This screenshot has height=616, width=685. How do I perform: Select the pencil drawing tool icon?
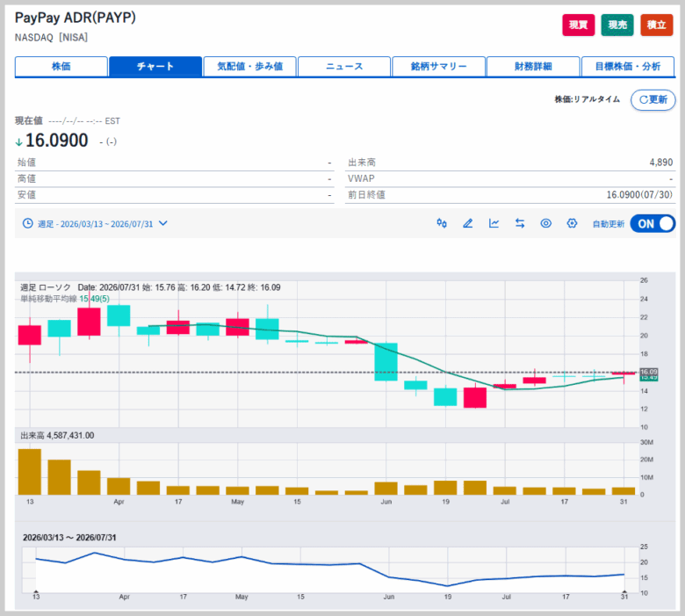tap(467, 223)
